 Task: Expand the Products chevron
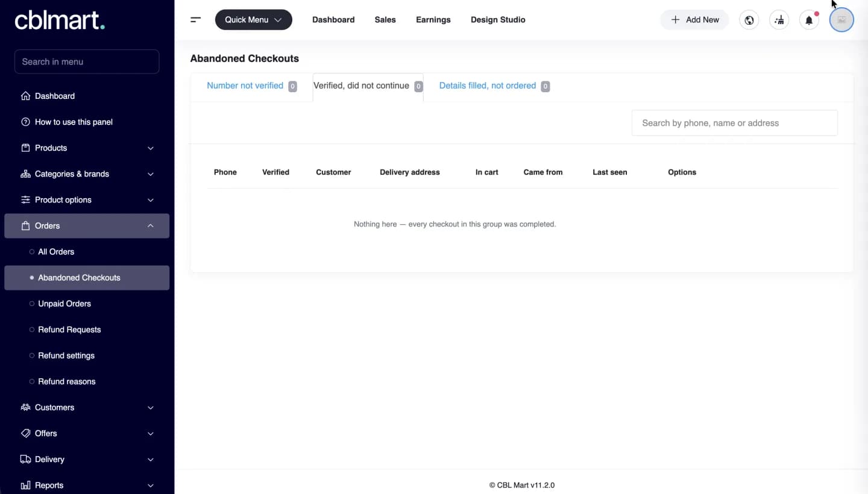pos(151,148)
